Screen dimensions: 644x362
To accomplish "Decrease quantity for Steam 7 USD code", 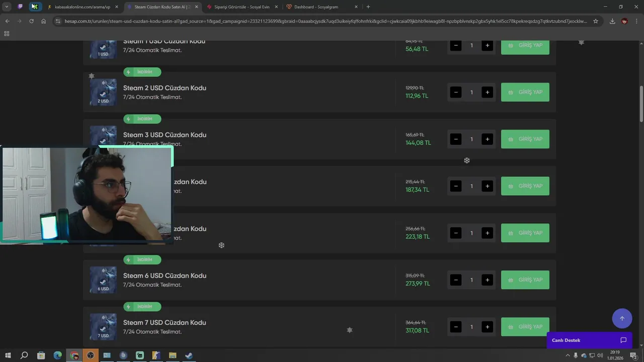I will (x=456, y=327).
